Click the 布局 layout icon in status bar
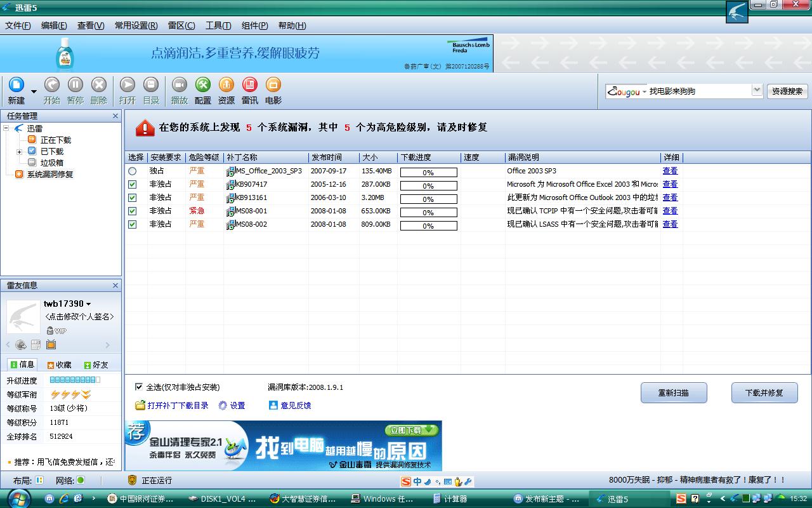 tap(39, 480)
